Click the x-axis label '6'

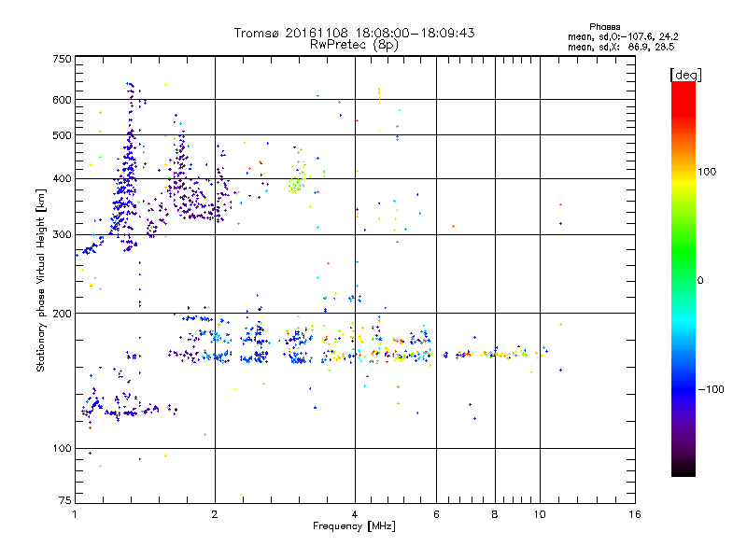point(436,514)
